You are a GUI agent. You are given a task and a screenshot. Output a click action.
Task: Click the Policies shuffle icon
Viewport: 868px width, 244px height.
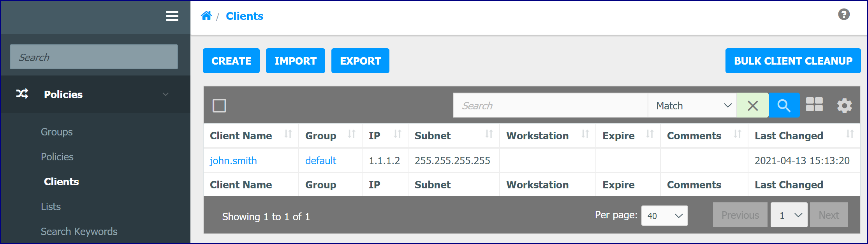coord(22,94)
